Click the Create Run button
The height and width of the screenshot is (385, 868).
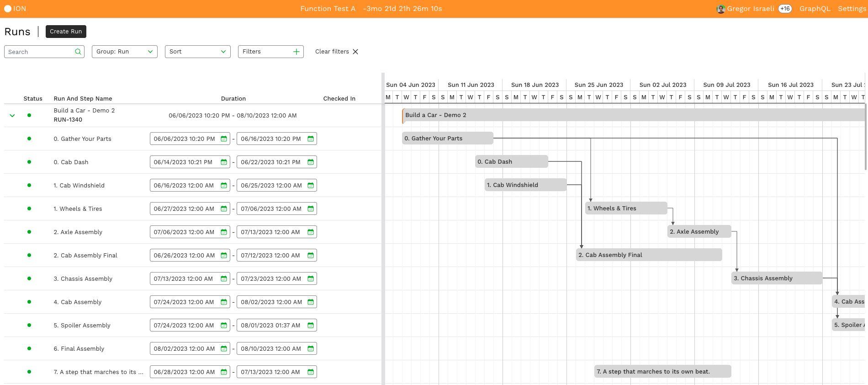pyautogui.click(x=66, y=32)
